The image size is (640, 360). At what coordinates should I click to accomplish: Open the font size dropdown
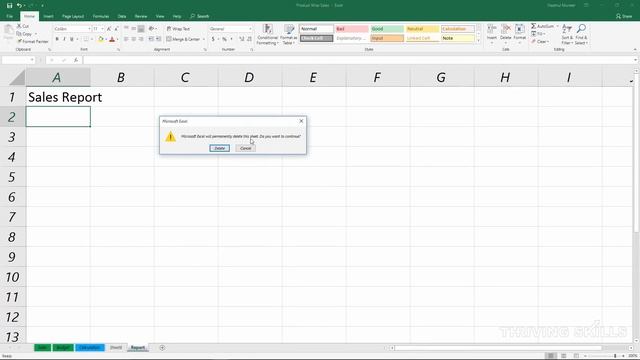(102, 29)
